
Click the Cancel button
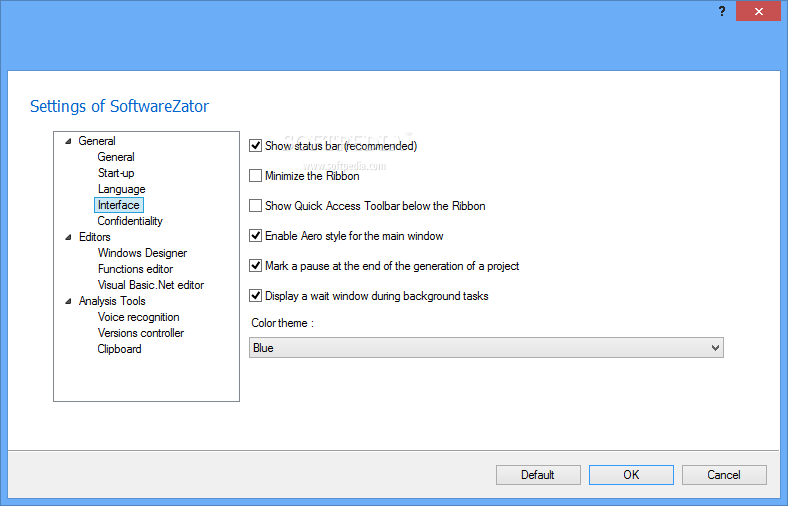(724, 475)
